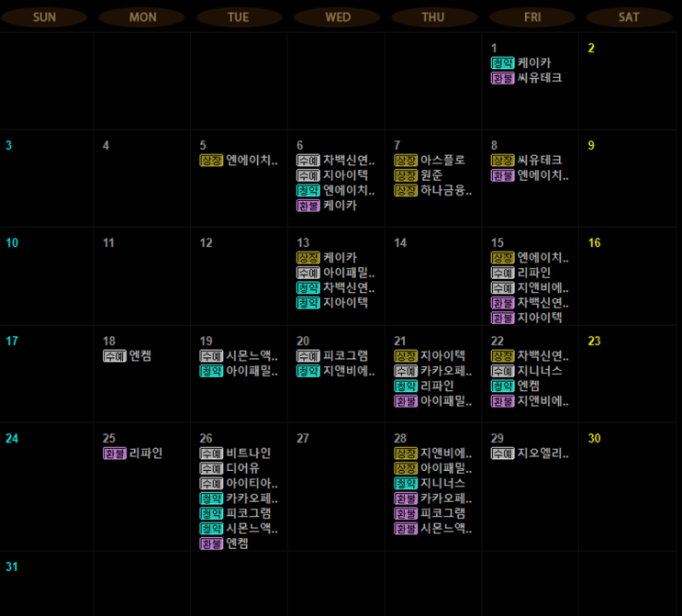Open the 환불 시몬느액.. entry on the 28th

click(432, 529)
